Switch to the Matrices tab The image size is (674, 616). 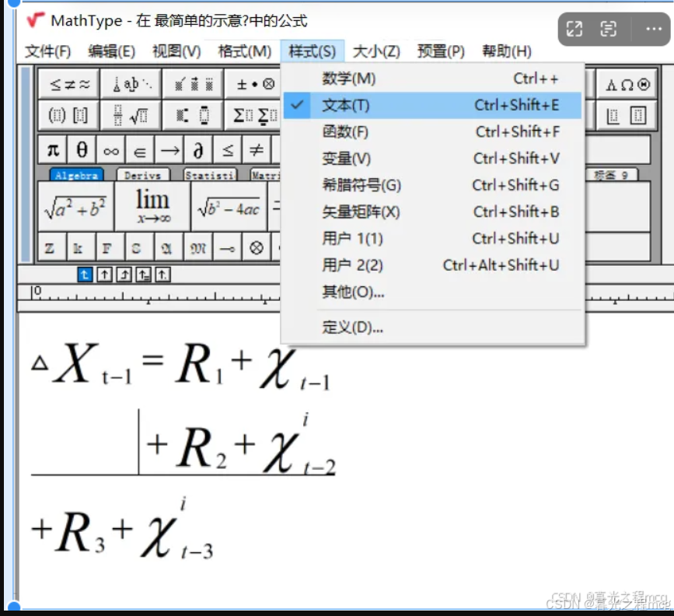265,175
